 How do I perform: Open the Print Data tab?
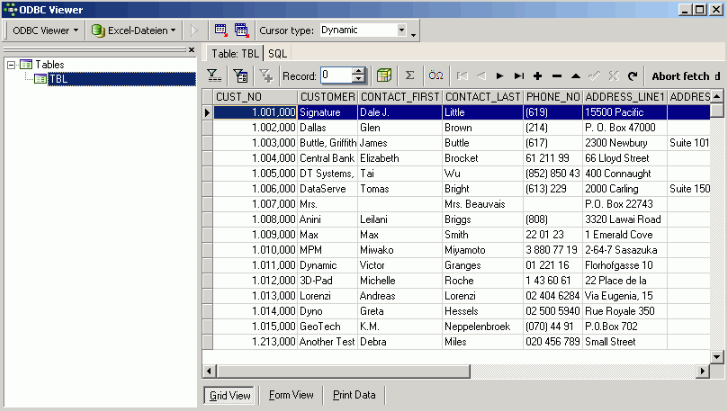(x=354, y=395)
